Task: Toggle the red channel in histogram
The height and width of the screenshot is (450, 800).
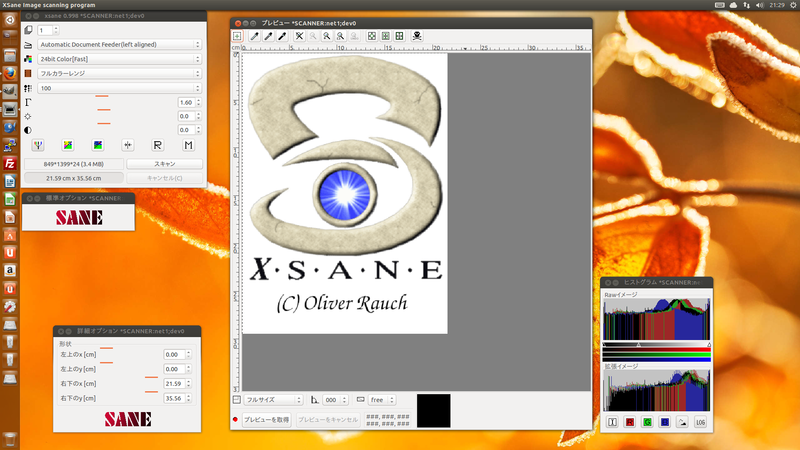Action: point(629,422)
